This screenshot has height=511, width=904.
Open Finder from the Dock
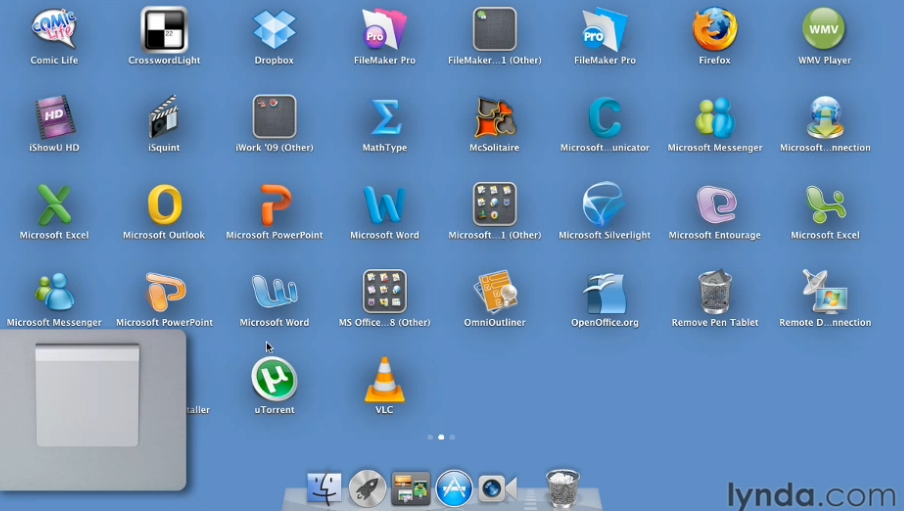[x=325, y=489]
